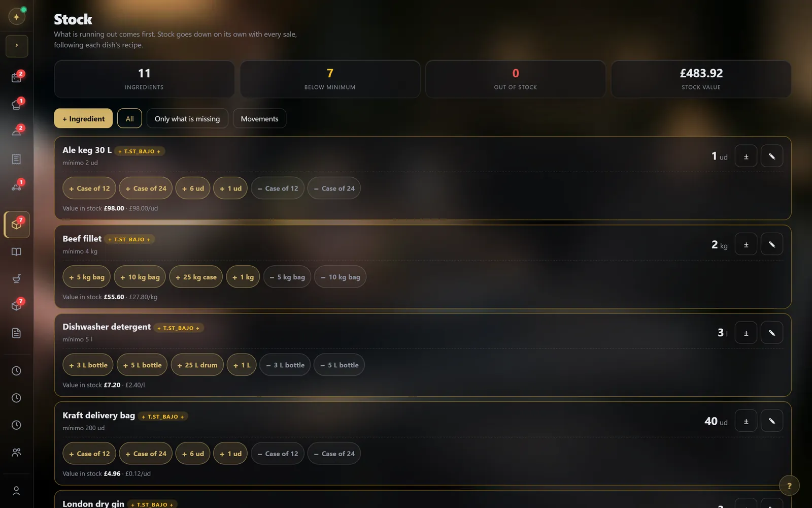Open the receipt icon in sidebar

coord(17,159)
